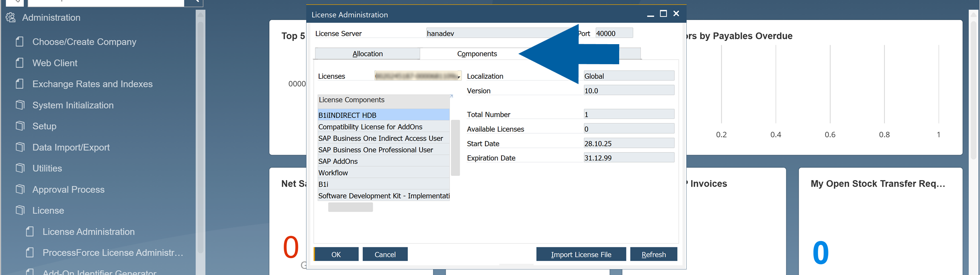Click the Total Number field
Image resolution: width=980 pixels, height=275 pixels.
pyautogui.click(x=629, y=114)
